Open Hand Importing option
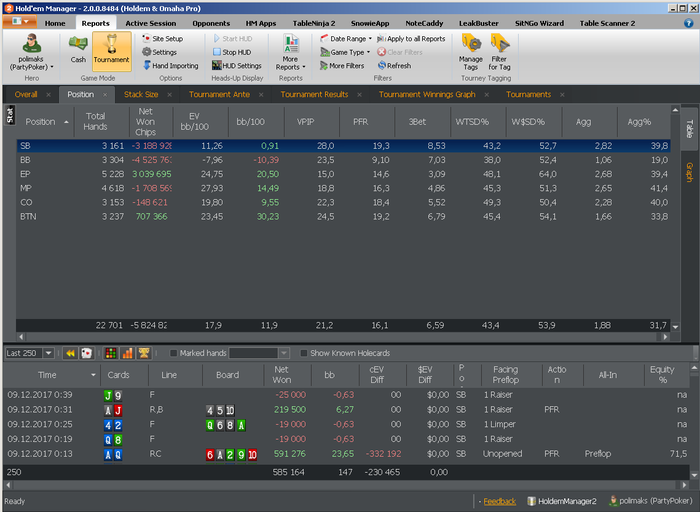Image resolution: width=700 pixels, height=512 pixels. point(171,66)
